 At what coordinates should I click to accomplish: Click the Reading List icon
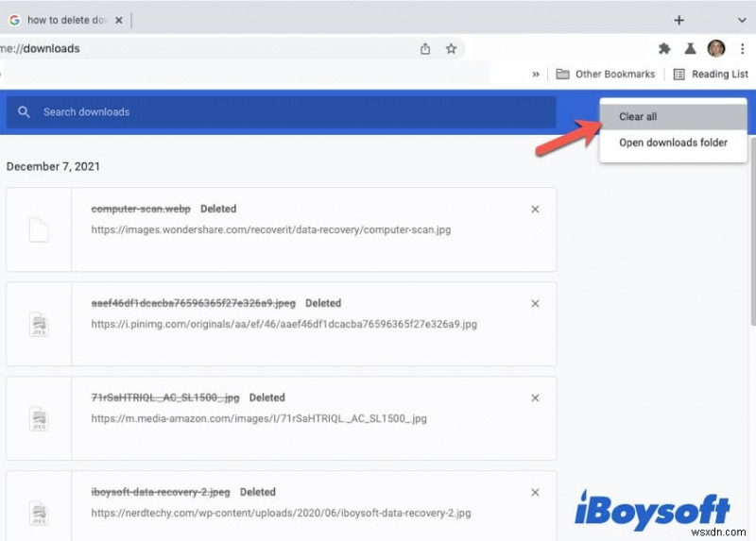[x=679, y=75]
